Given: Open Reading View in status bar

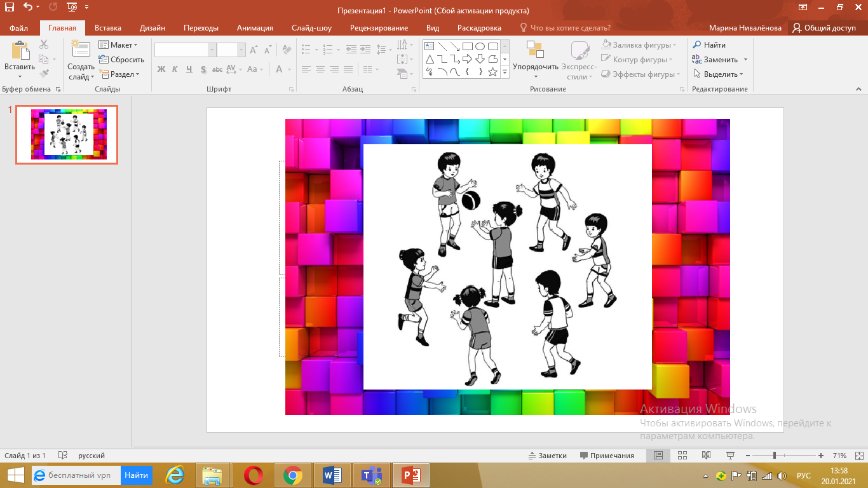Looking at the screenshot, I should click(x=706, y=456).
